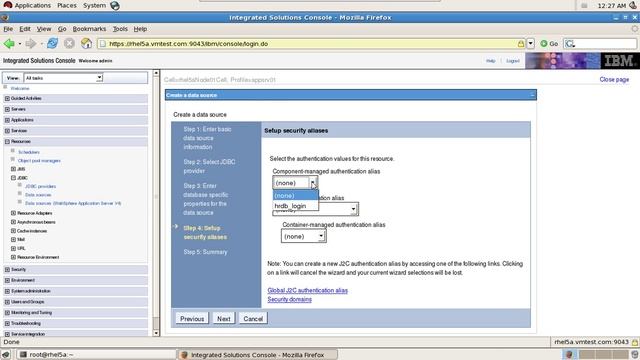Open the Go menu
Screen dimensions: 640x360
[x=62, y=29]
